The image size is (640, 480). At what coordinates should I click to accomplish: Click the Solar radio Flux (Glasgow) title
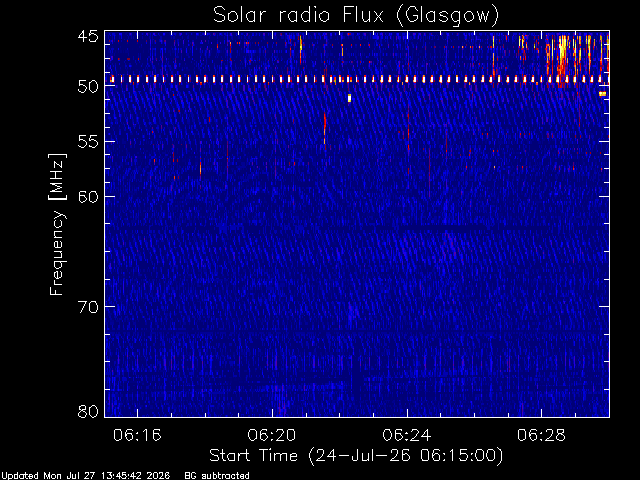click(x=356, y=16)
